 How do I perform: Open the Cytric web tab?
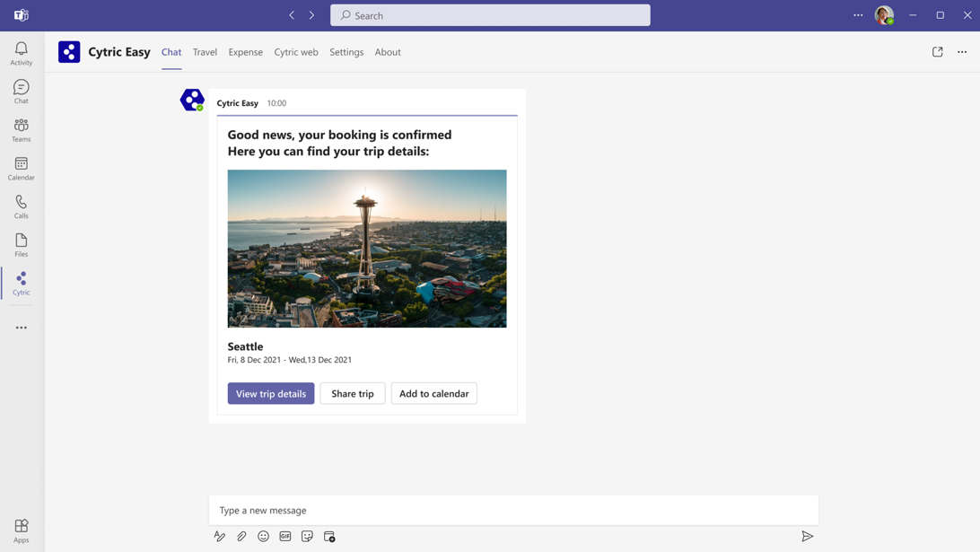[296, 52]
